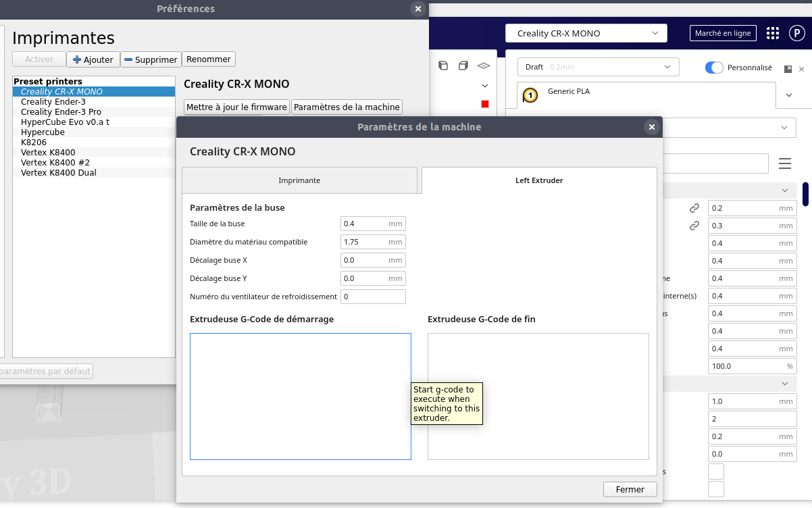Click the settings field containing value 2

[x=752, y=419]
